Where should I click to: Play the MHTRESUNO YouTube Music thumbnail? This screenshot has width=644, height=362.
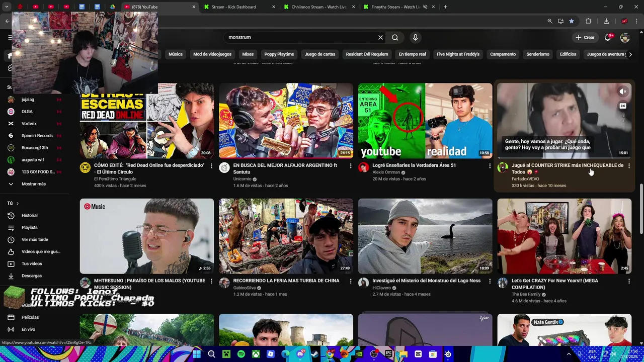pos(147,236)
